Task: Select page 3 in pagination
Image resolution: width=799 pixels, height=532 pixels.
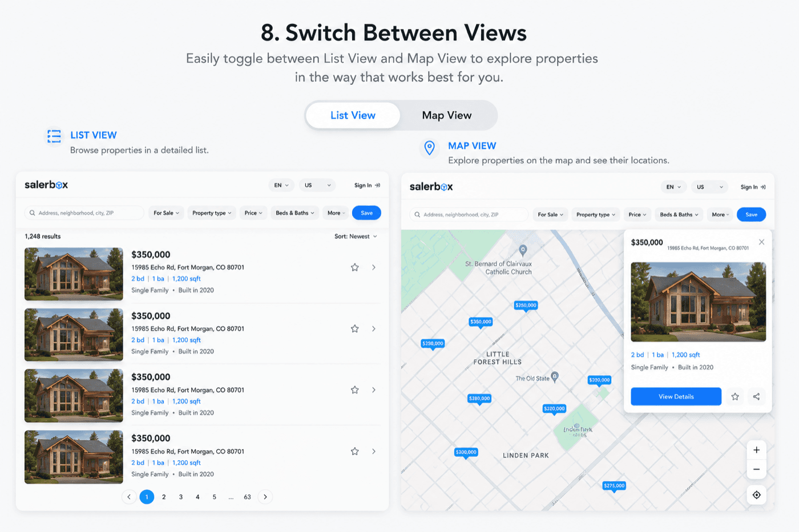Action: (x=181, y=497)
